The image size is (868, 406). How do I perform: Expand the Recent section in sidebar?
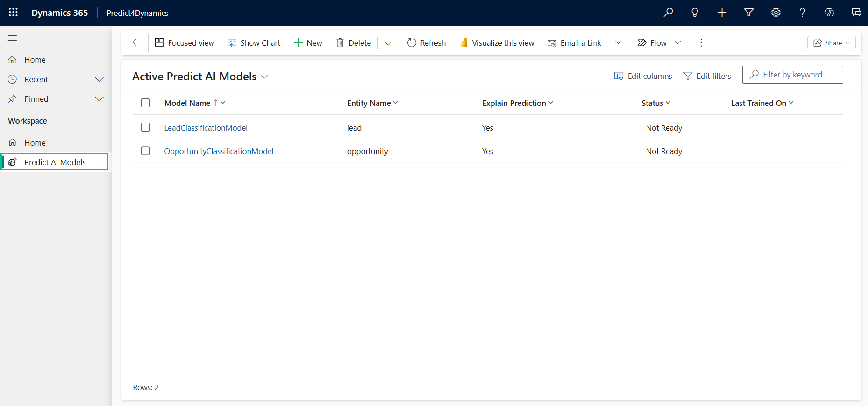99,79
